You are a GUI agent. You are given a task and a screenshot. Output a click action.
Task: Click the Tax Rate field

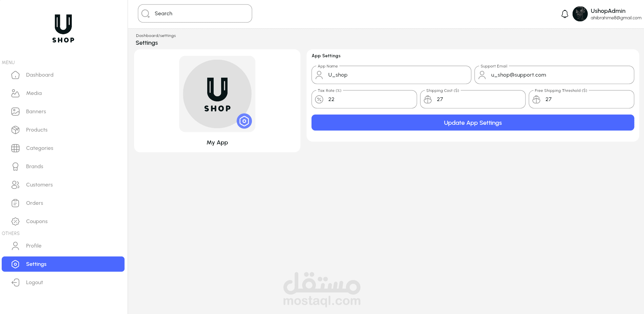364,99
